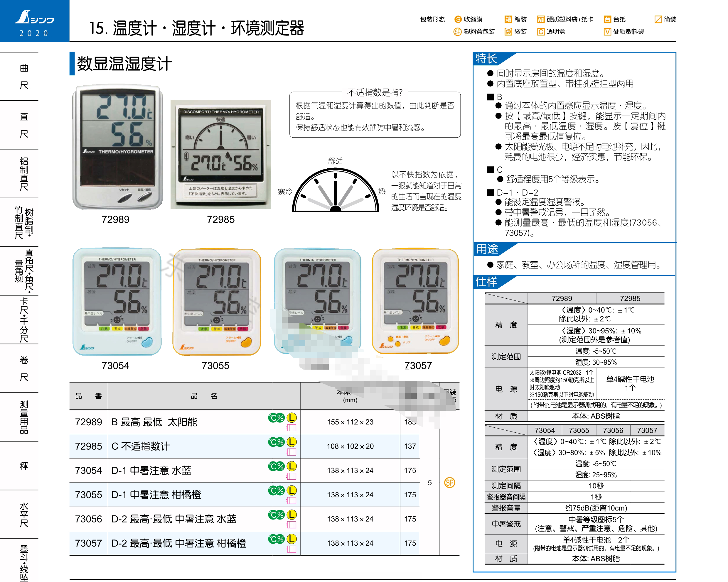Click the discomfort index gauge diagram
This screenshot has height=582, width=728.
335,190
